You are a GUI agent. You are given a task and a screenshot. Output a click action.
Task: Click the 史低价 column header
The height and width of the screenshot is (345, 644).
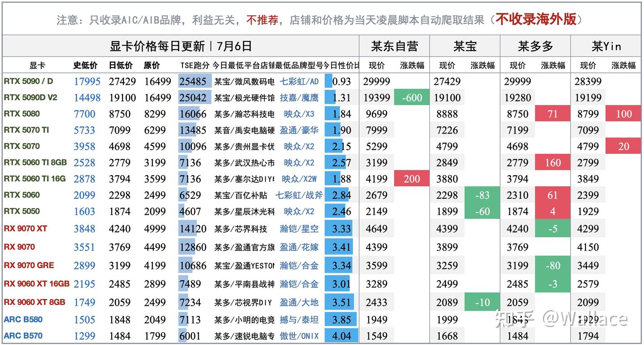[85, 65]
